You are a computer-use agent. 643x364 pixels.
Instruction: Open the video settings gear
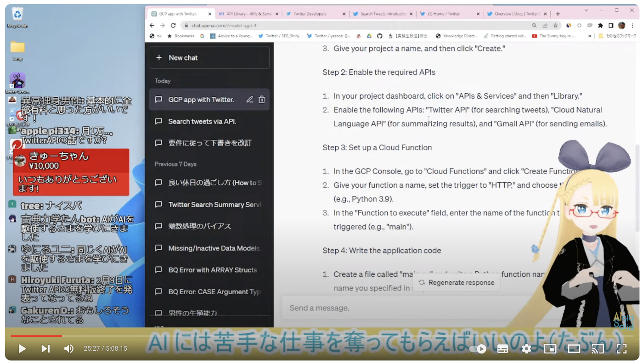coord(526,349)
